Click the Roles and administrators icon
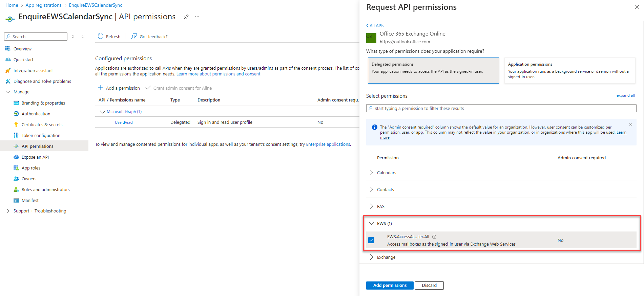This screenshot has height=296, width=644. coord(16,189)
